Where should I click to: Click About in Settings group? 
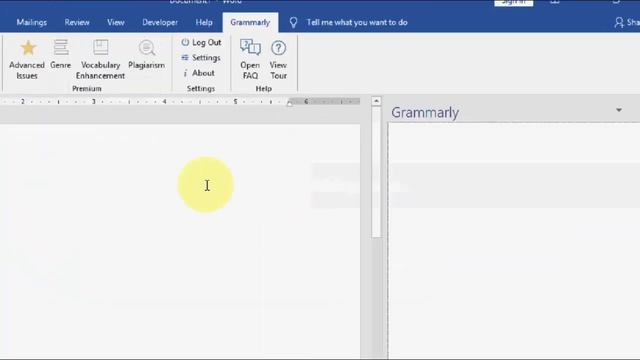point(198,73)
